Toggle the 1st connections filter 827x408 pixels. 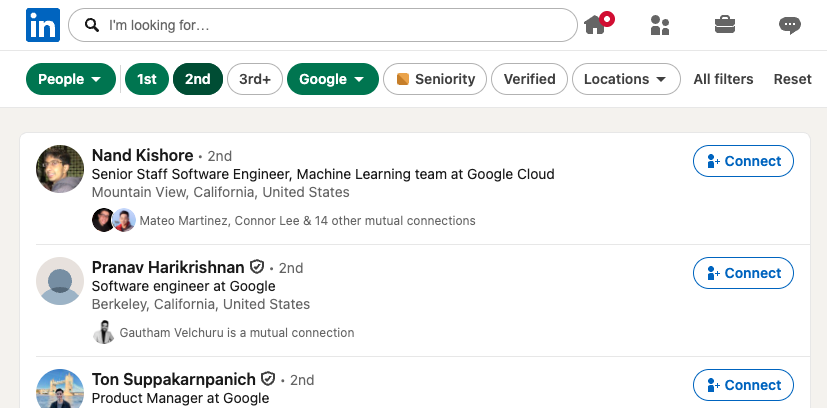[x=147, y=79]
